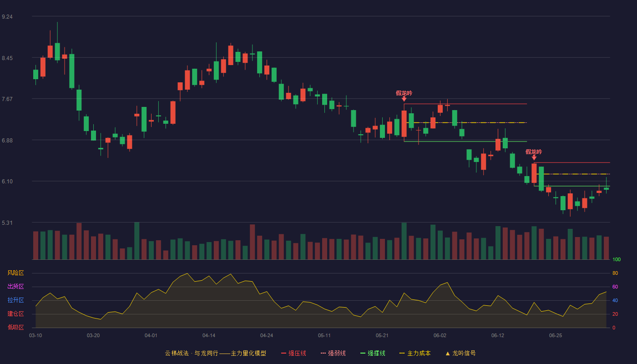637x364 pixels.
Task: Toggle the 强压线 legend item
Action: tap(293, 353)
